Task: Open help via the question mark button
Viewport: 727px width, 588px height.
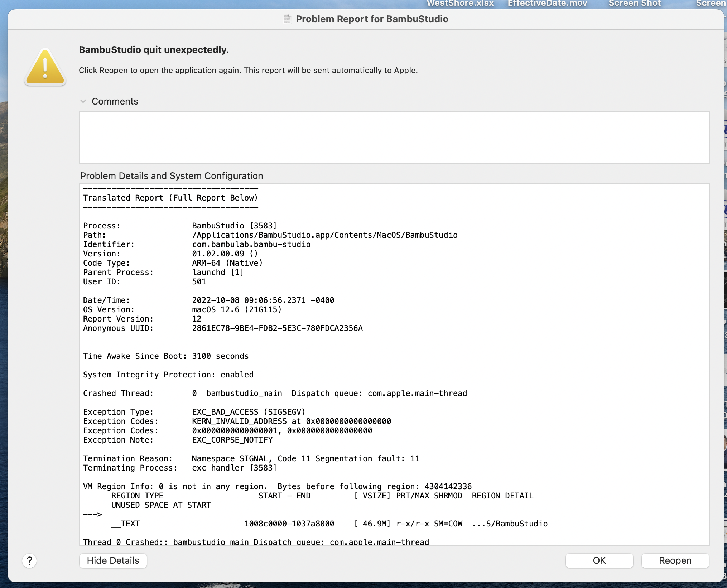Action: point(29,560)
